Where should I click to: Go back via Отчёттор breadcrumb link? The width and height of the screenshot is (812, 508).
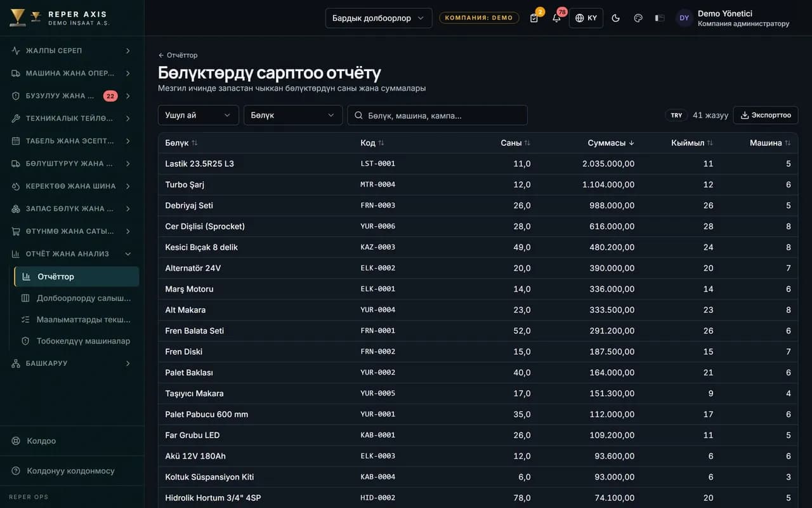click(178, 55)
